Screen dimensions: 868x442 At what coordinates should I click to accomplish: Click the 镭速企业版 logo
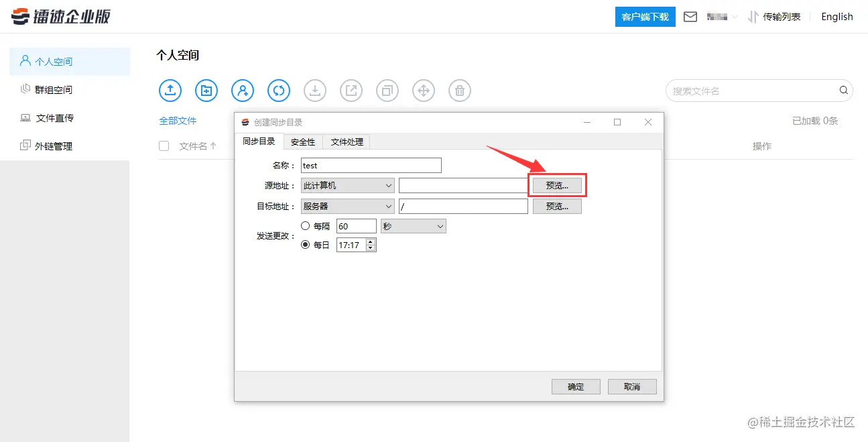[61, 16]
